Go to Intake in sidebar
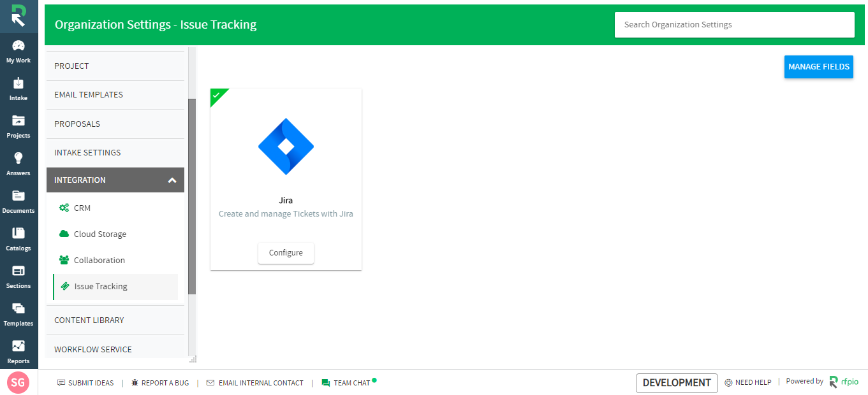The image size is (868, 395). (18, 89)
